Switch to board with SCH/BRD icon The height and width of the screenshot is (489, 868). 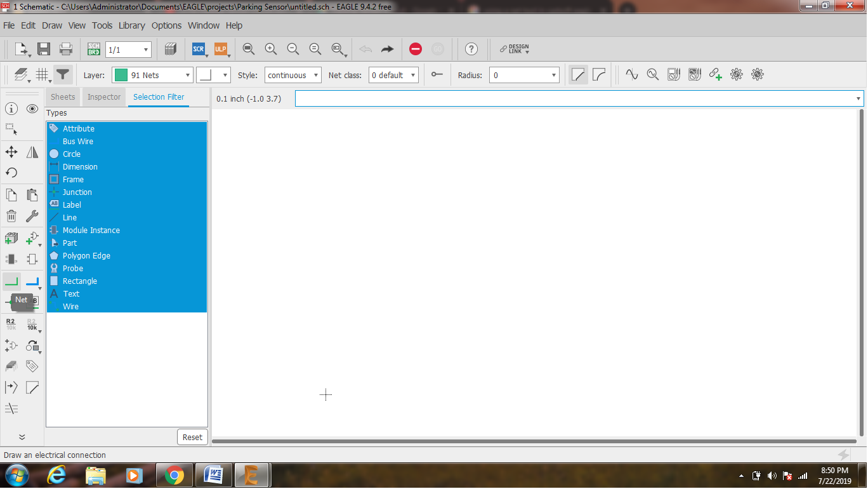pos(94,49)
